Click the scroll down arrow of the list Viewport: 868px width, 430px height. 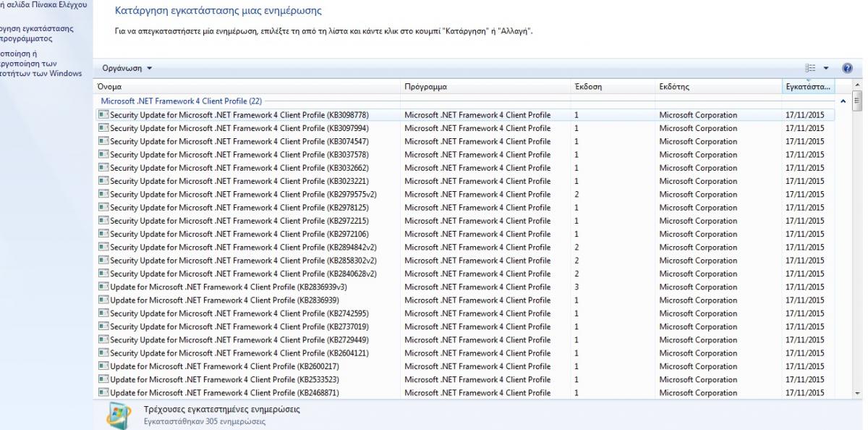(x=859, y=393)
